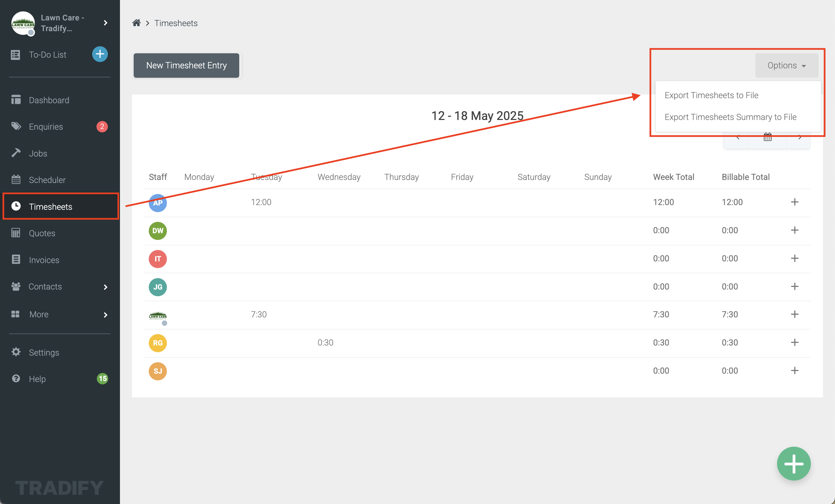Click the JG staff avatar
The height and width of the screenshot is (504, 835).
tap(157, 287)
